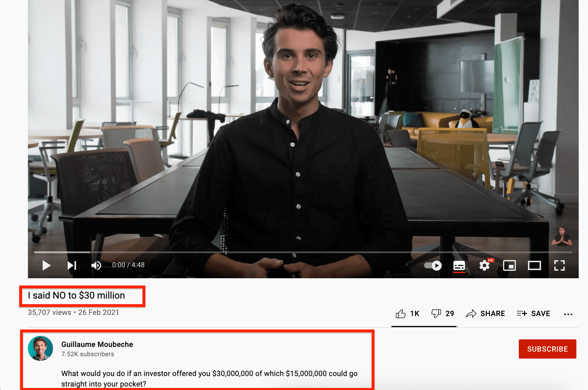Dislike the video with thumbs down
This screenshot has height=390, width=588.
click(443, 313)
